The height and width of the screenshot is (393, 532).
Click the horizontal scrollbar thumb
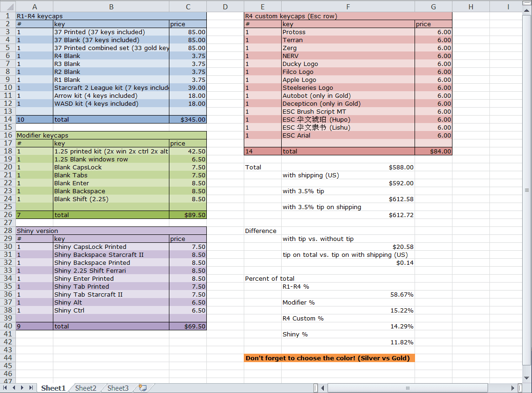pos(407,388)
